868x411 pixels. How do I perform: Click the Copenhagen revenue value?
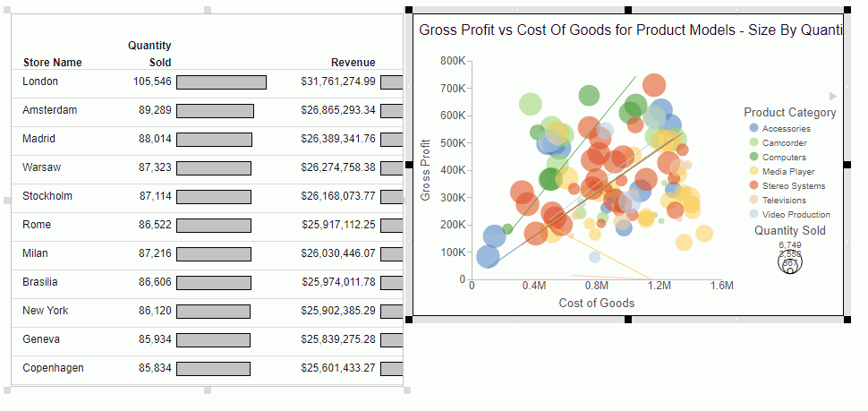338,368
